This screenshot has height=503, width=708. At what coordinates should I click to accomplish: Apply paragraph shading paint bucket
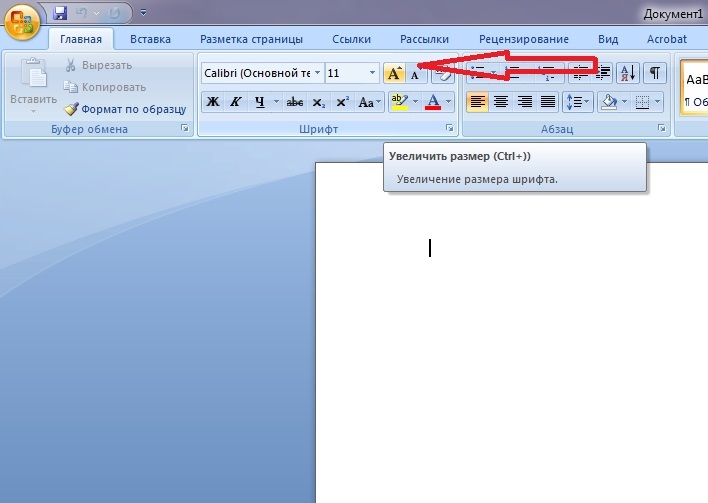point(609,102)
